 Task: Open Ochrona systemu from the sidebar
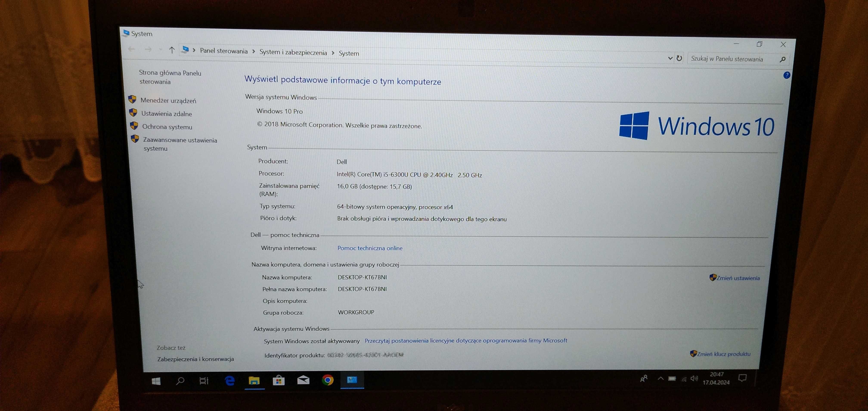click(x=167, y=127)
